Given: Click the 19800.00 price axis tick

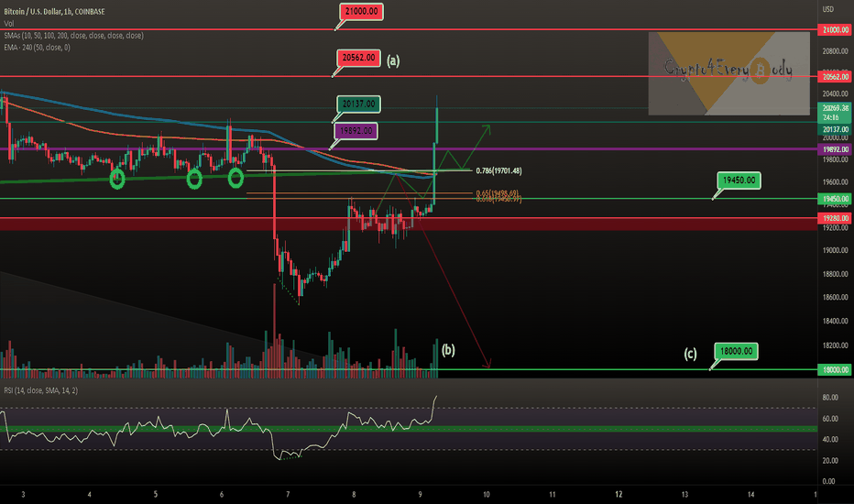Looking at the screenshot, I should click(835, 160).
